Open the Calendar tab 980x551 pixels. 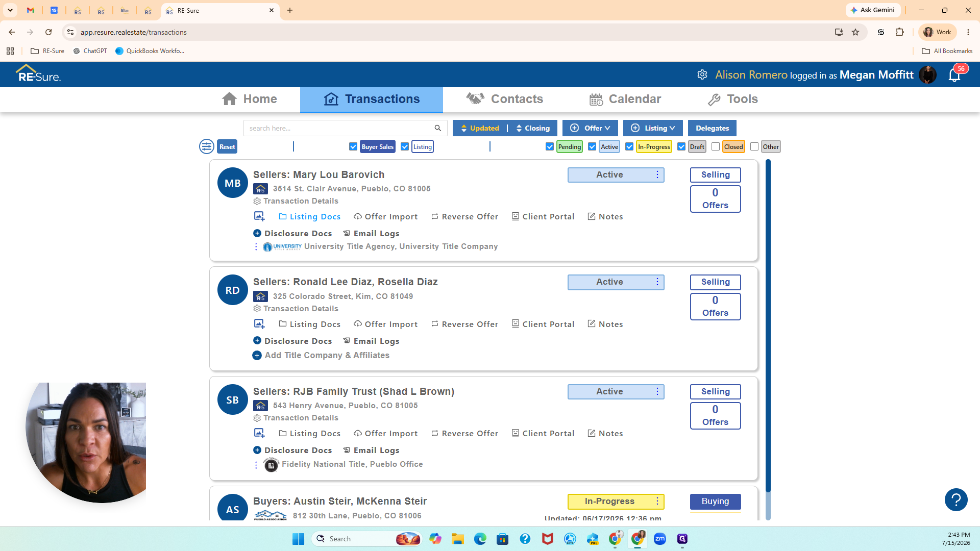[625, 99]
